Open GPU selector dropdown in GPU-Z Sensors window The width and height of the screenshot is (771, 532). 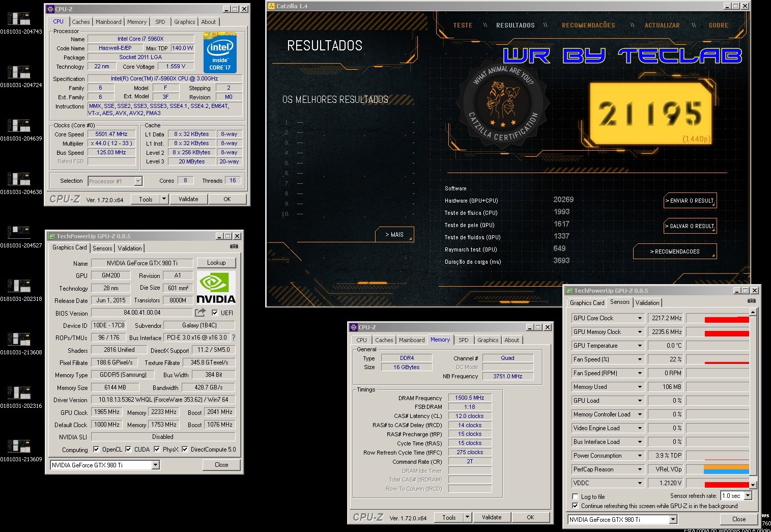tap(673, 519)
